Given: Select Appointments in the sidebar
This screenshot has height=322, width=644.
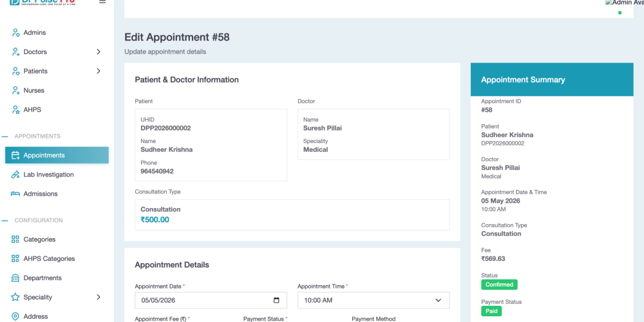Looking at the screenshot, I should coord(57,155).
